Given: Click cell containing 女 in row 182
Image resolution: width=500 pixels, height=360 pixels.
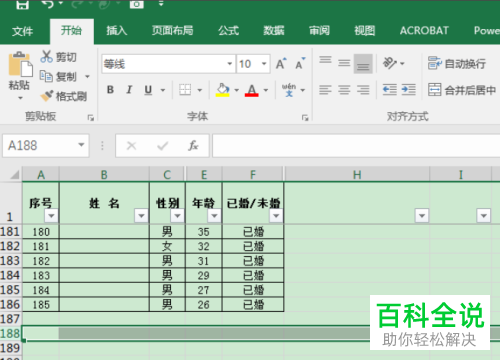Looking at the screenshot, I should [167, 246].
